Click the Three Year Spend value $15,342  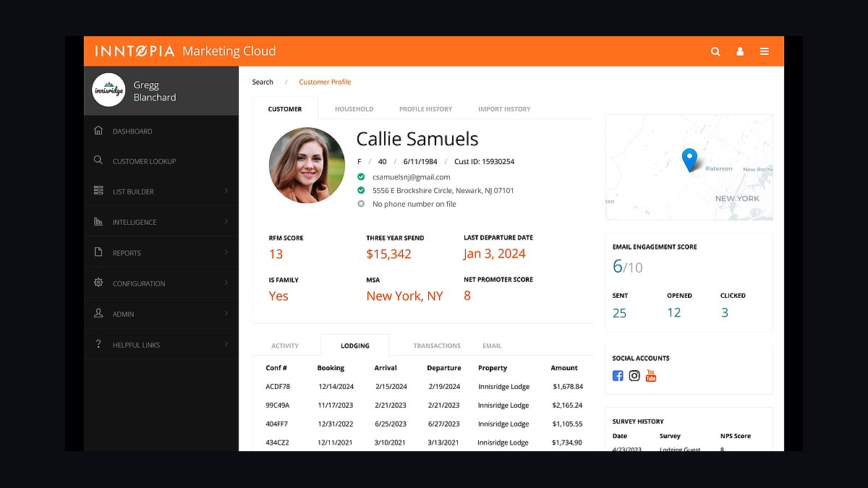388,254
